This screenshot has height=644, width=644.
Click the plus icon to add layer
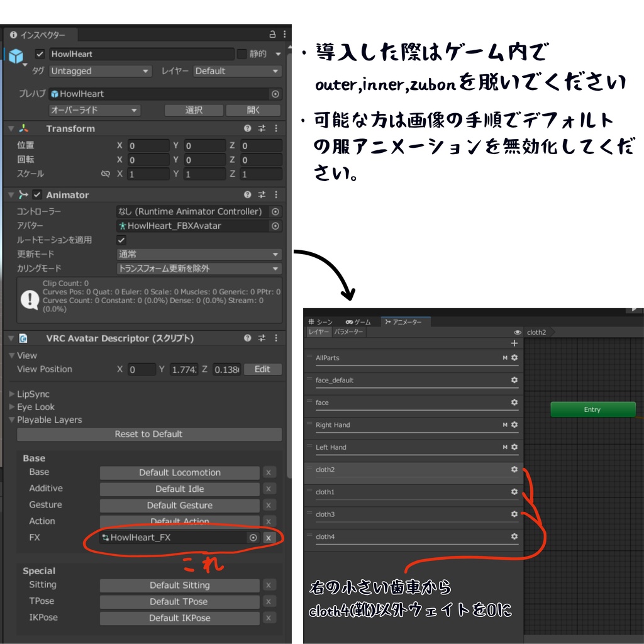514,343
